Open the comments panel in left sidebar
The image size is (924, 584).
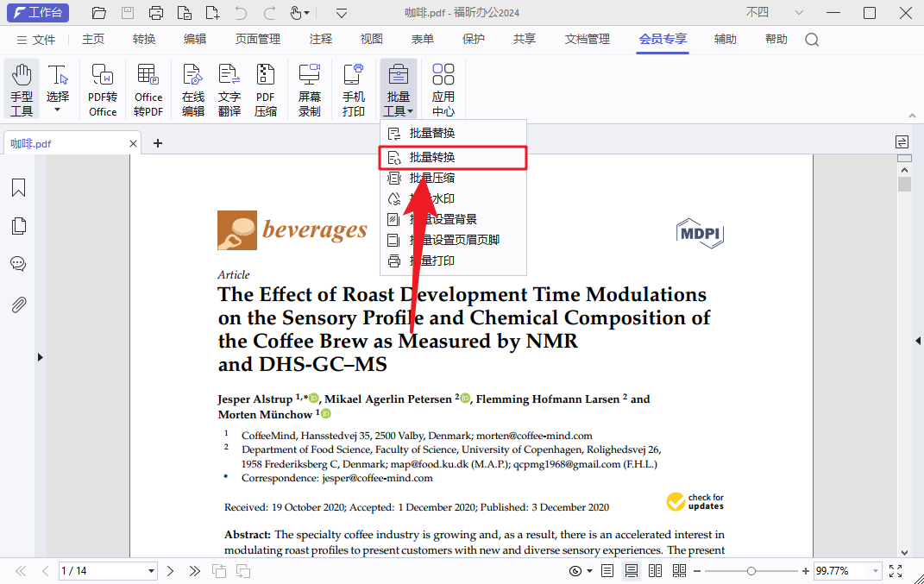18,264
